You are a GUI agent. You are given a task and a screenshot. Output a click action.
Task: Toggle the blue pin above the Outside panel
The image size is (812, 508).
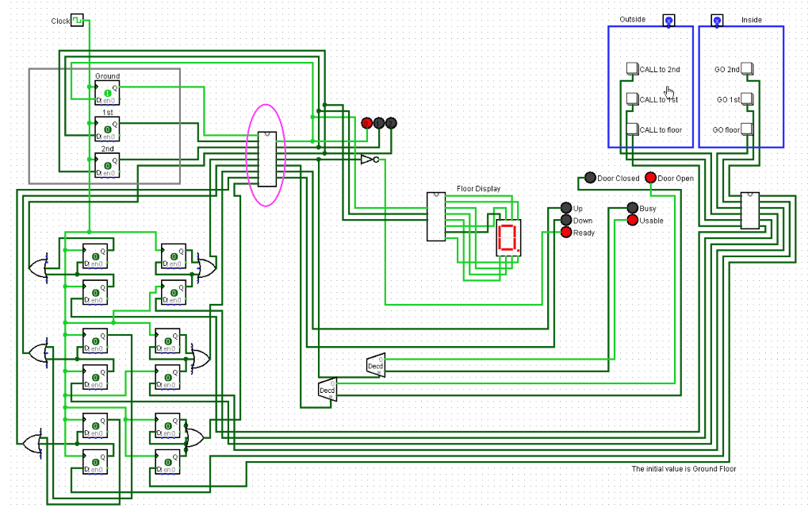point(668,20)
